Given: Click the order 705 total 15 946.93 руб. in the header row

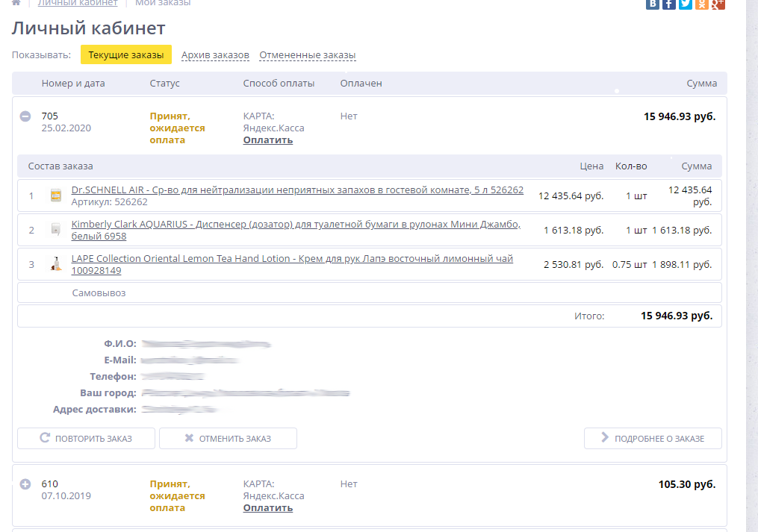Looking at the screenshot, I should click(680, 116).
